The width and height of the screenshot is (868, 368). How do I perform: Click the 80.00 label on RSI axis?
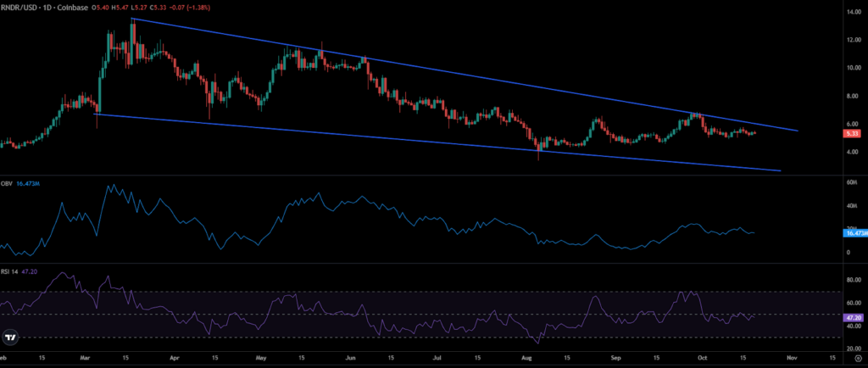pos(853,281)
